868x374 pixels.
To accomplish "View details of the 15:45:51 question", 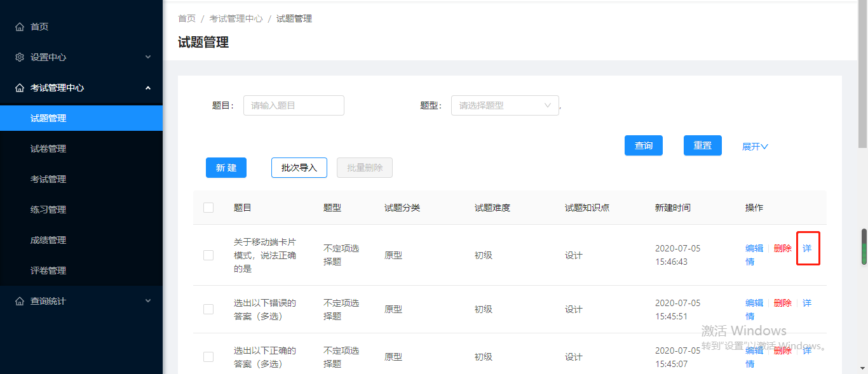I will click(x=807, y=303).
